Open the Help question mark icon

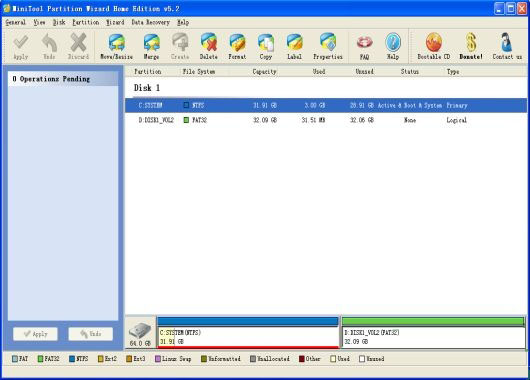[393, 47]
